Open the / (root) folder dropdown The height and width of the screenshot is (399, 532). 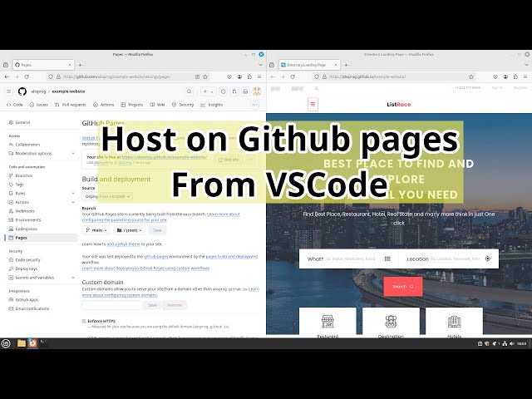(x=130, y=230)
